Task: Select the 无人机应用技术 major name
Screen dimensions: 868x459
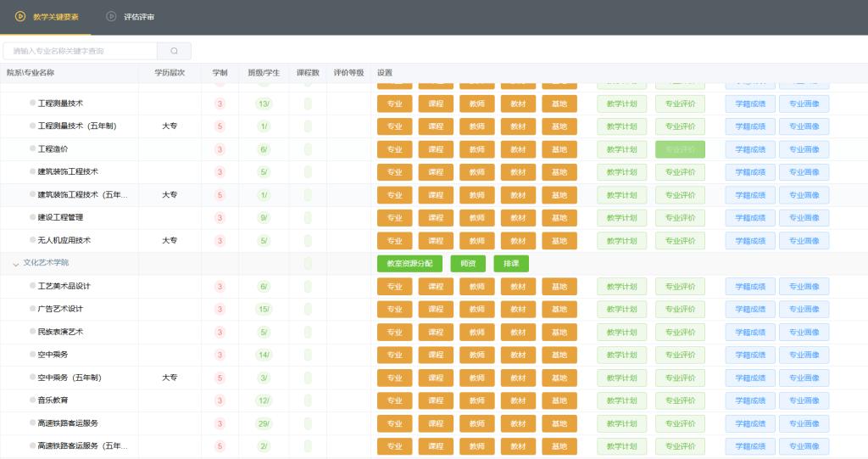Action: tap(64, 240)
